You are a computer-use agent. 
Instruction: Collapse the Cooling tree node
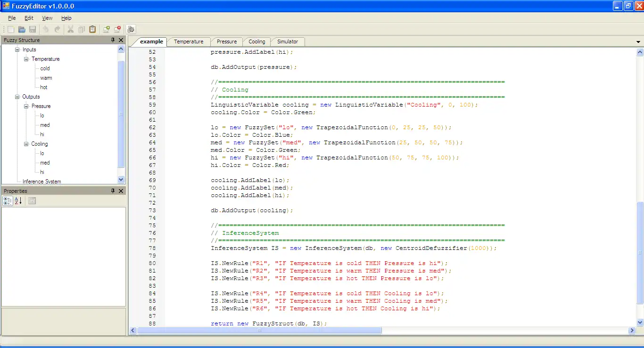point(26,144)
